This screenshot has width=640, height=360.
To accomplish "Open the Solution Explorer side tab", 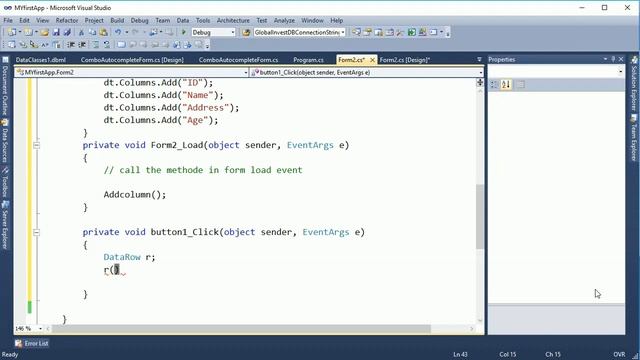I will (634, 84).
